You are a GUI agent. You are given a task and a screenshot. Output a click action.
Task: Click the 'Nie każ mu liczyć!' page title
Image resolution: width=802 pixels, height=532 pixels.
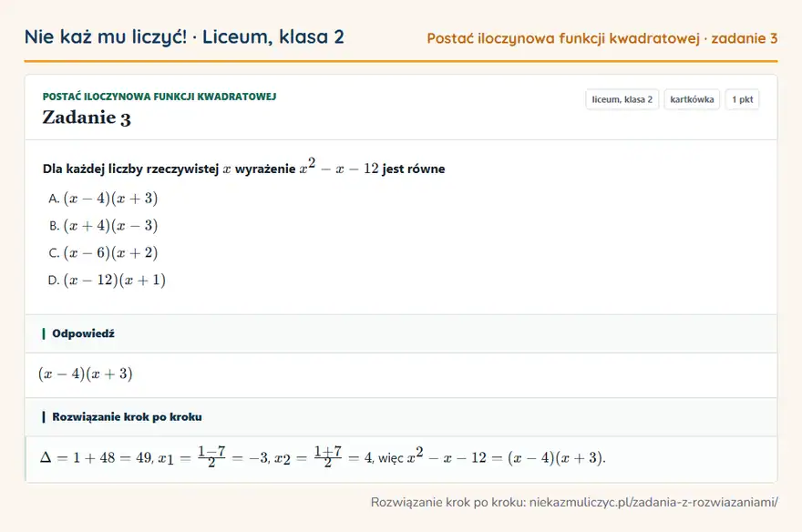point(106,36)
